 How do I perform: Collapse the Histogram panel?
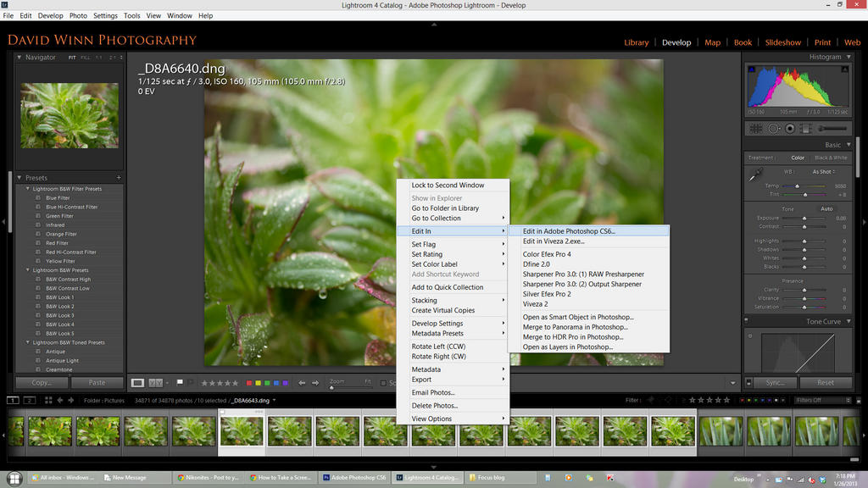pos(848,57)
